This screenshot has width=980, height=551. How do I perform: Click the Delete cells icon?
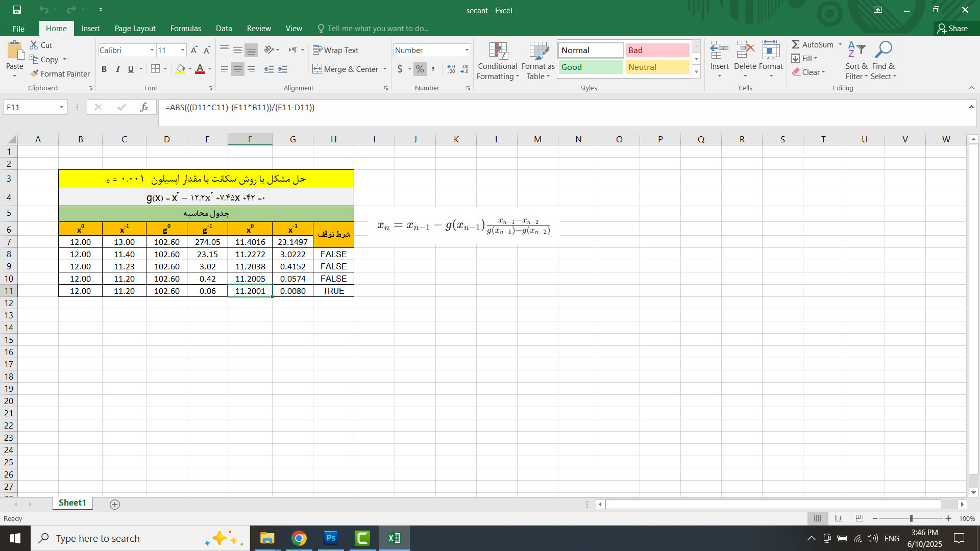tap(745, 50)
